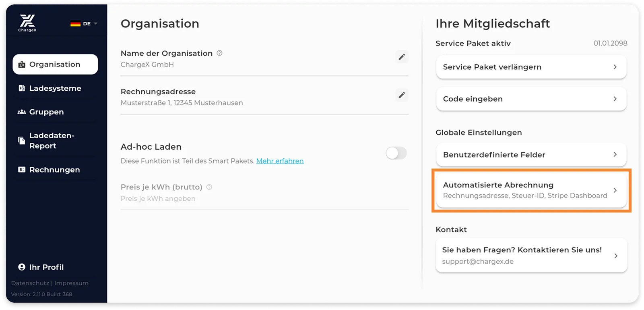Click the Ladesysteme charging station icon

(22, 88)
